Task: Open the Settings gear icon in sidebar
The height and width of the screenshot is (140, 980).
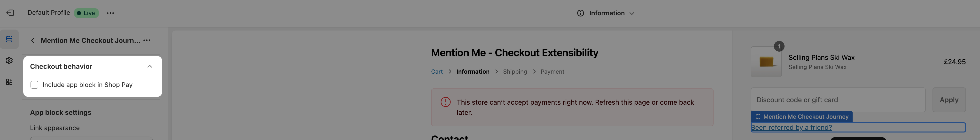Action: [x=9, y=61]
